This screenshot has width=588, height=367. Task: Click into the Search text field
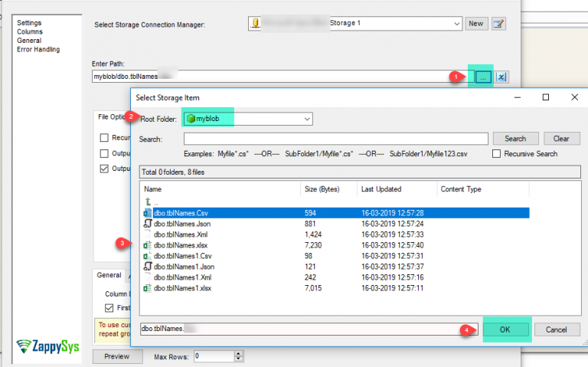tap(335, 139)
